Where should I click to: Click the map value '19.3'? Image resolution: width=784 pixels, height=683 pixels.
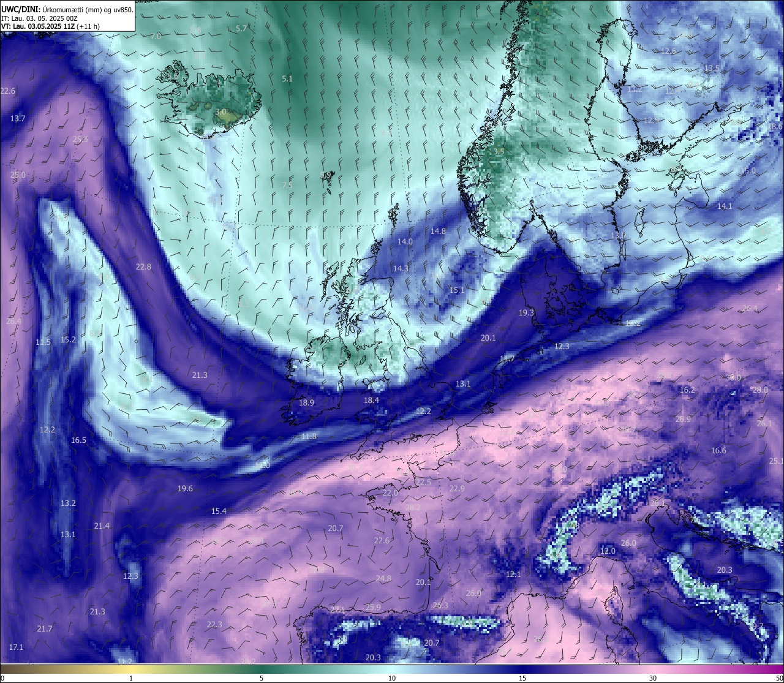526,313
